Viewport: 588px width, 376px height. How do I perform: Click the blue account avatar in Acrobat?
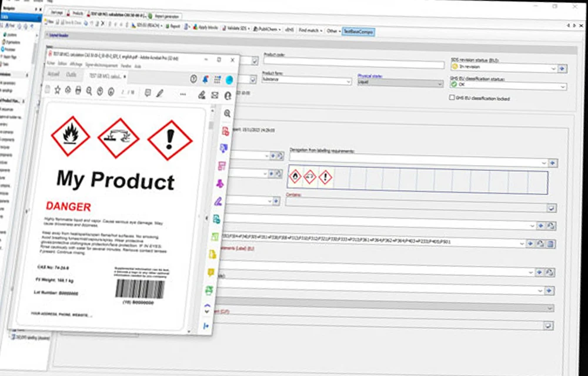point(229,80)
